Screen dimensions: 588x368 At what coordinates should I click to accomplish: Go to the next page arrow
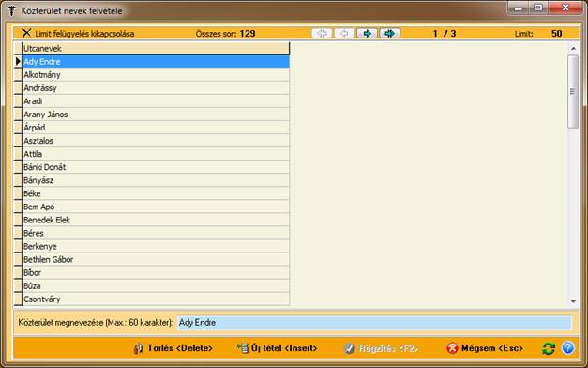[367, 34]
